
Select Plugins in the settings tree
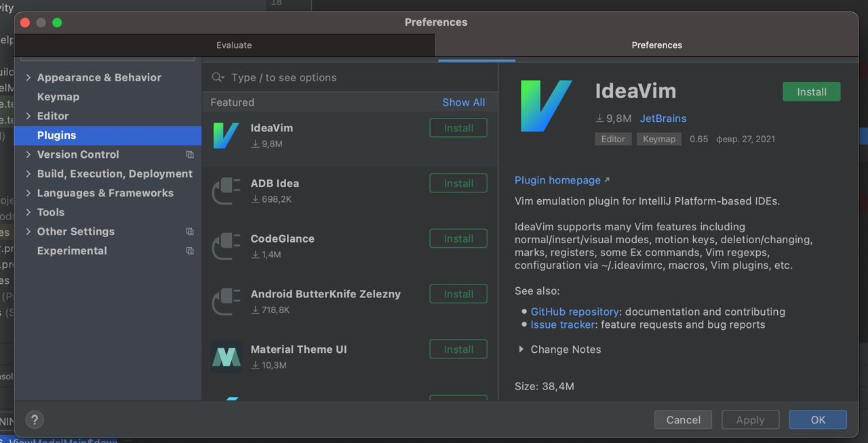tap(108, 135)
